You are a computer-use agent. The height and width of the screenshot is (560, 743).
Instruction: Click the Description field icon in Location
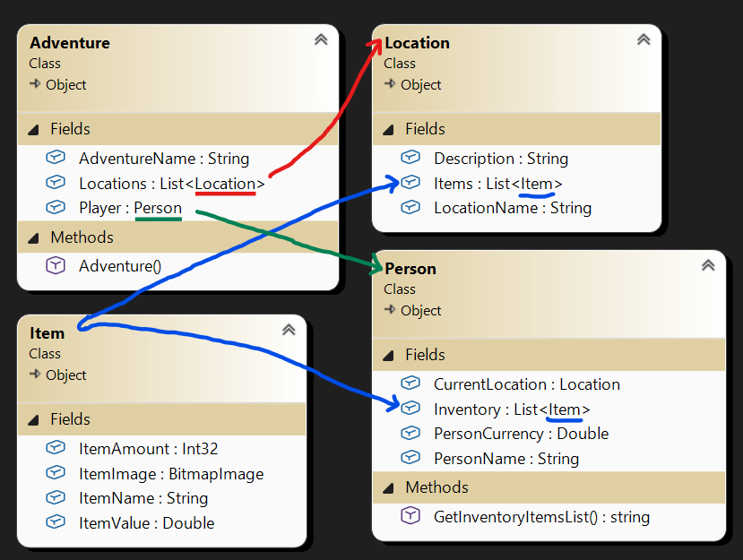(410, 158)
